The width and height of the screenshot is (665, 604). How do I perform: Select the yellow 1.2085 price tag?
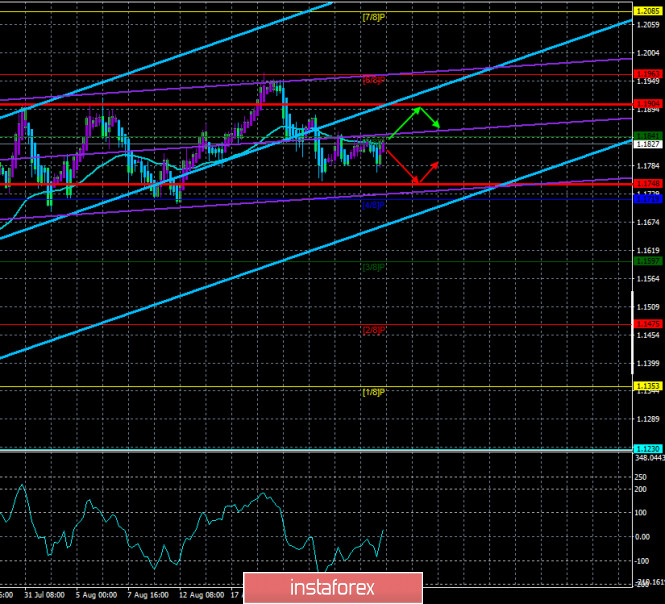pos(648,11)
